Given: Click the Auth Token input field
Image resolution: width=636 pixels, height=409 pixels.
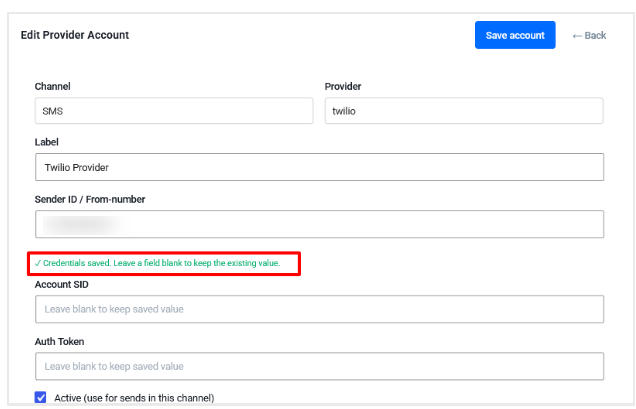Looking at the screenshot, I should pyautogui.click(x=319, y=366).
